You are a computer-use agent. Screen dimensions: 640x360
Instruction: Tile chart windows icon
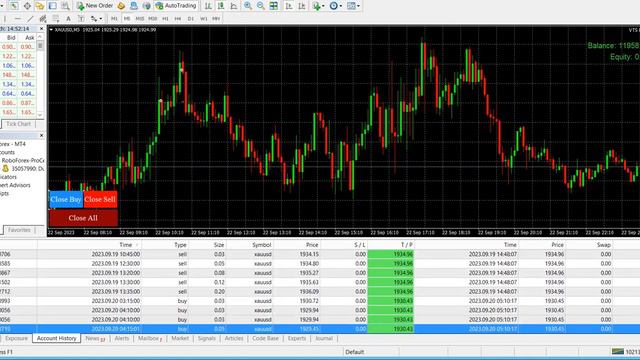273,6
